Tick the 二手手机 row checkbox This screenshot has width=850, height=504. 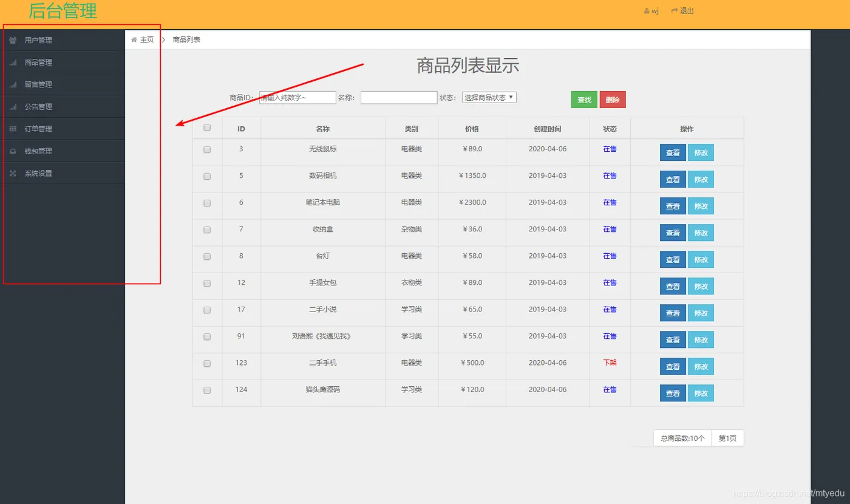pyautogui.click(x=207, y=364)
